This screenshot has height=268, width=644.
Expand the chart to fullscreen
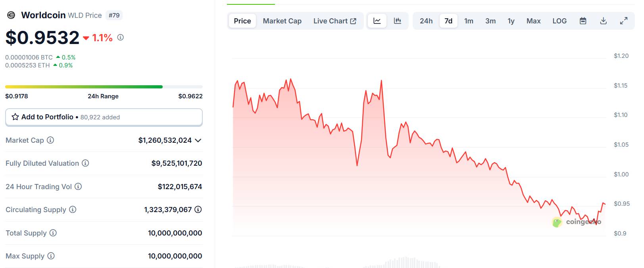click(x=624, y=21)
